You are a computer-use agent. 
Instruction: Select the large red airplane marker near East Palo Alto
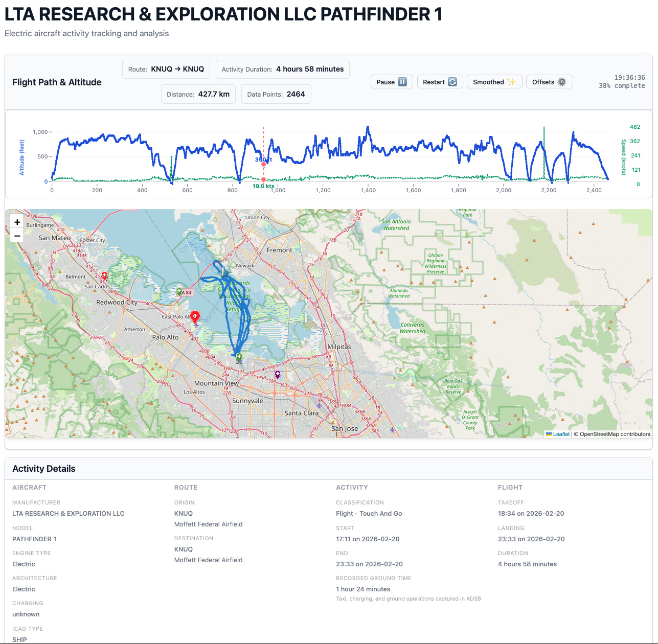pyautogui.click(x=195, y=316)
